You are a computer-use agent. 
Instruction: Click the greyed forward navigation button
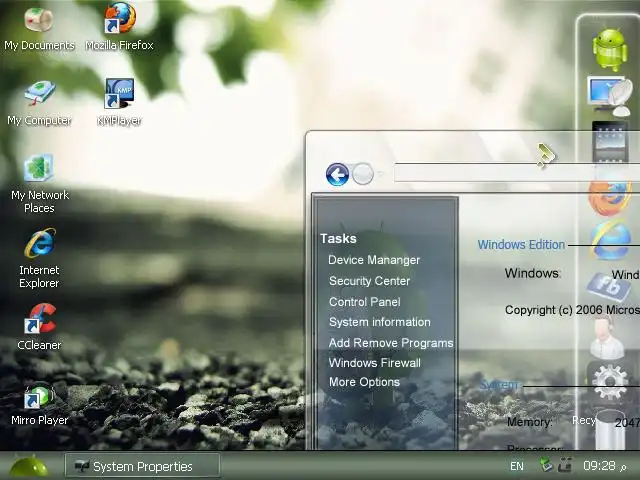(x=362, y=174)
